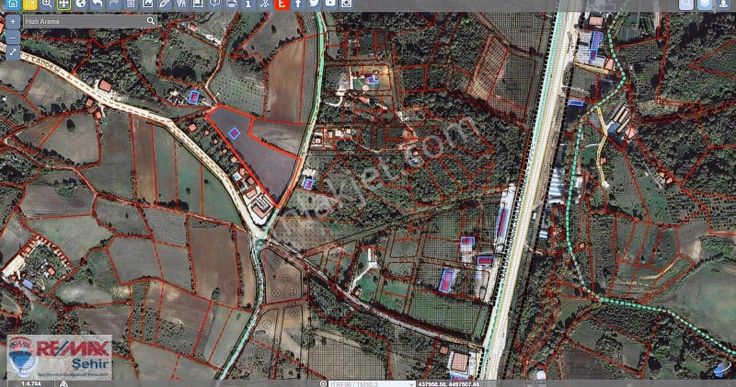Print the map with printer icon
Viewport: 736px width, 387px height.
coord(231,4)
